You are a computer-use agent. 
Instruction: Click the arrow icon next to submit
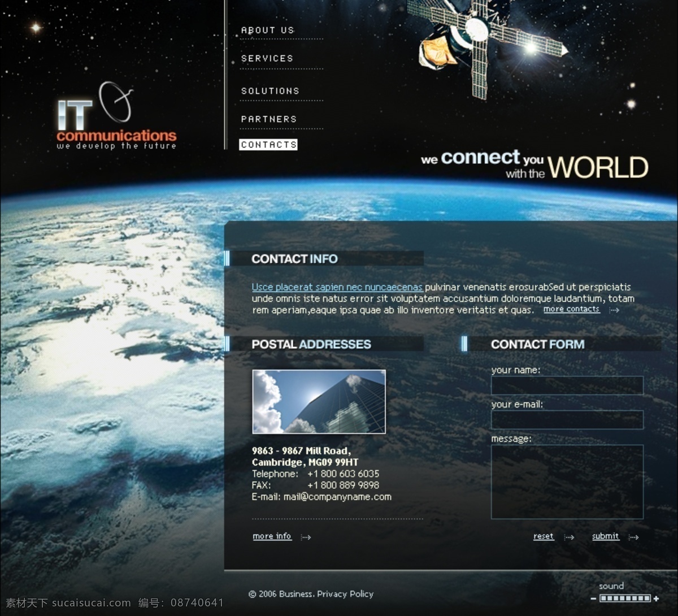[x=633, y=537]
